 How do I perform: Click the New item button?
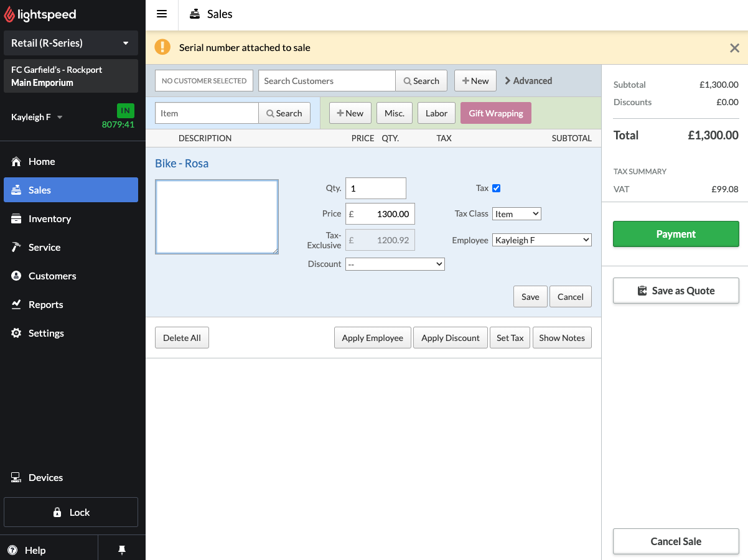[x=350, y=113]
